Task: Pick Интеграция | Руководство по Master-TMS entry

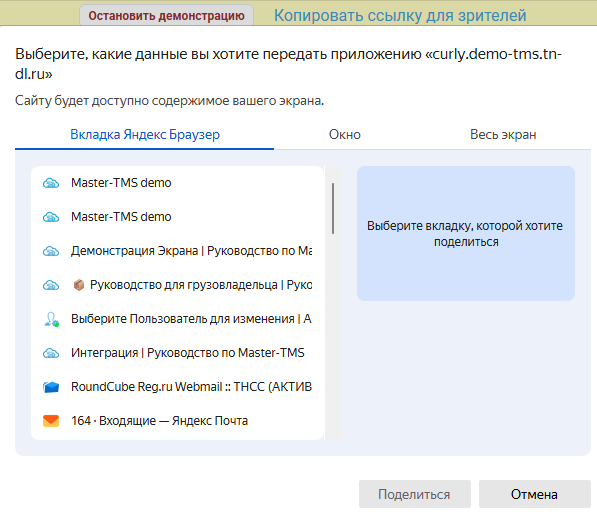Action: tap(177, 353)
